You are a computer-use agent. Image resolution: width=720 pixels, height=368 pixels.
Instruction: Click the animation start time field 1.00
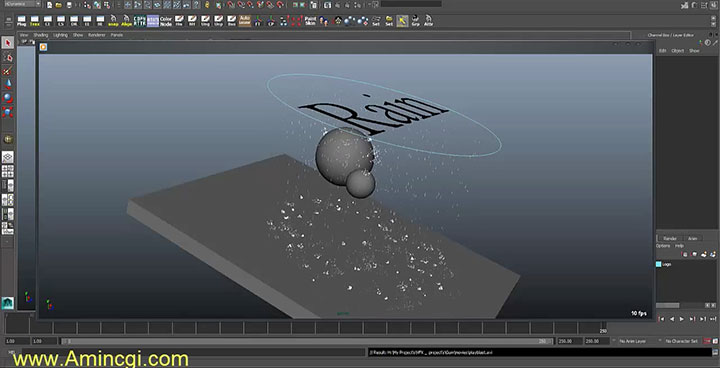17,341
